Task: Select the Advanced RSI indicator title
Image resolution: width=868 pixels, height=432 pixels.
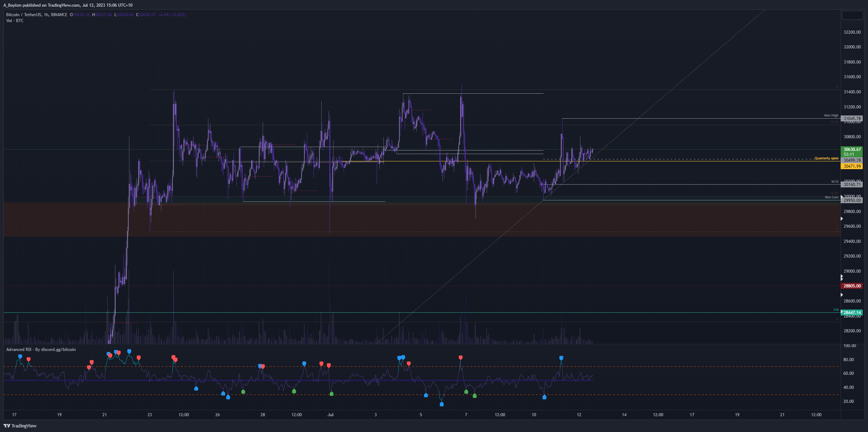Action: pos(41,350)
